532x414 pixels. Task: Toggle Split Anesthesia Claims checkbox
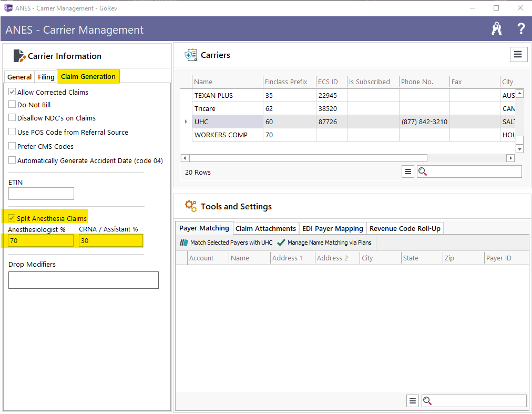pos(12,218)
